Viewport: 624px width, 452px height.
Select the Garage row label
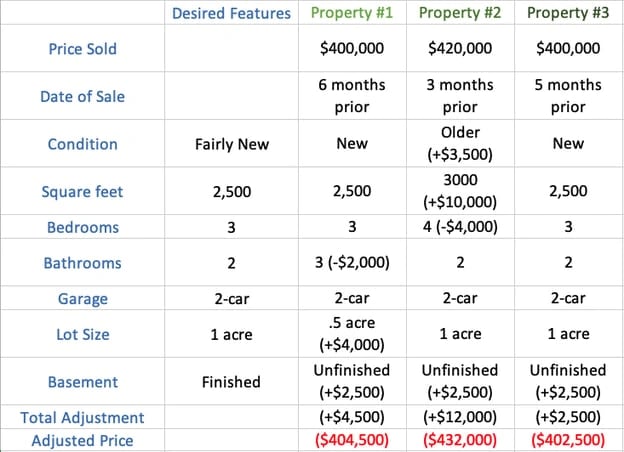coord(82,299)
